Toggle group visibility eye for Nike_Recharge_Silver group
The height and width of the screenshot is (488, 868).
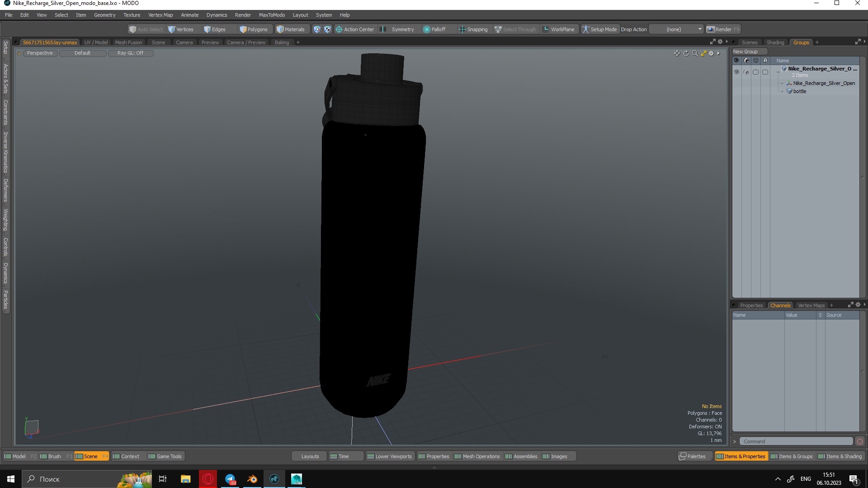[736, 72]
